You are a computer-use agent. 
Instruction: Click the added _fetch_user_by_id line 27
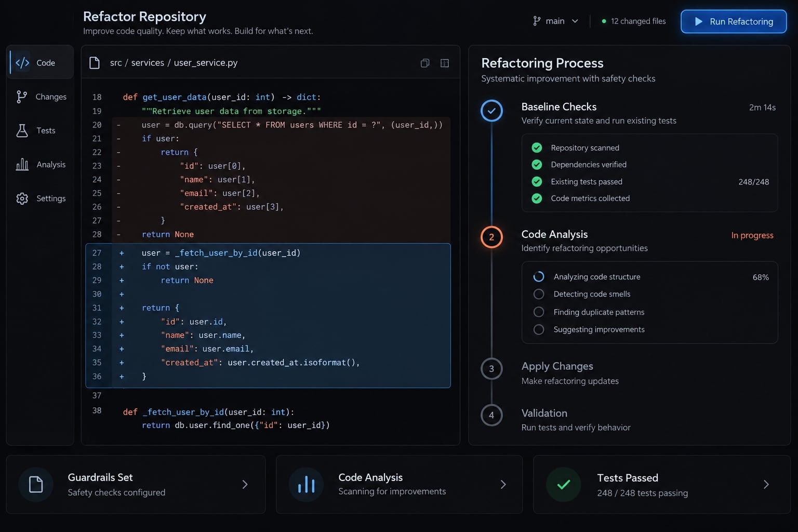[268, 253]
